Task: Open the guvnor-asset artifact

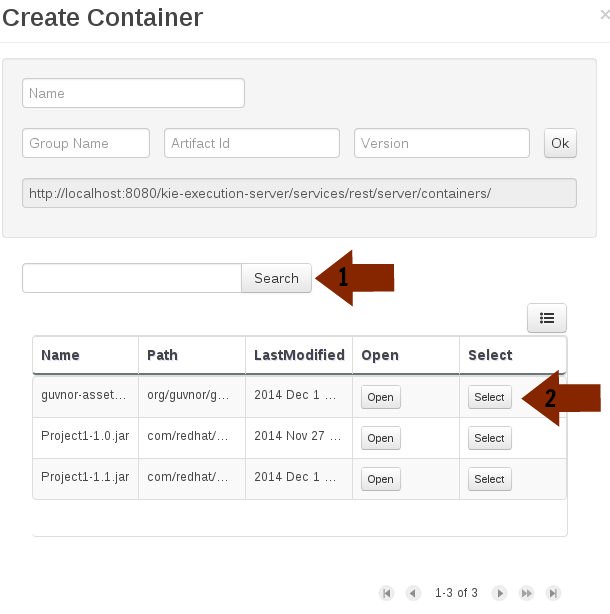Action: point(381,397)
